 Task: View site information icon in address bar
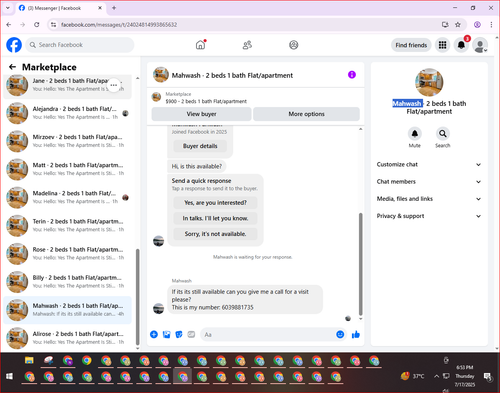53,25
